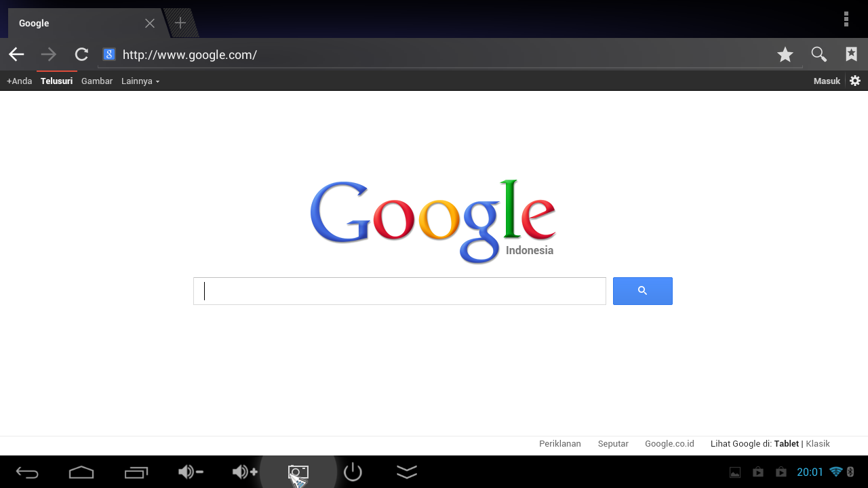The width and height of the screenshot is (868, 488).
Task: Expand the Lainnya dropdown
Action: [x=140, y=81]
